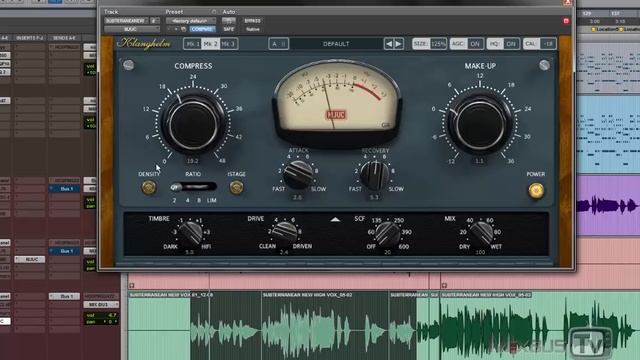Click the Mix value 100

pos(480,252)
